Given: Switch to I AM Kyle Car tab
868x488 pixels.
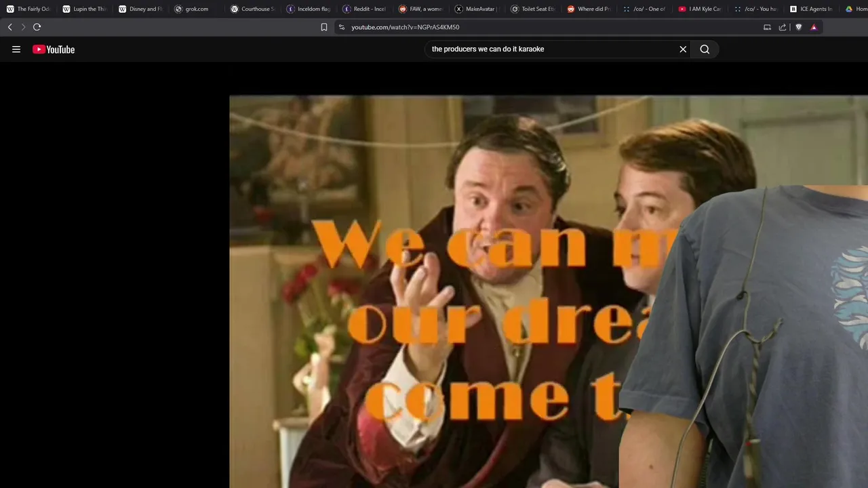Looking at the screenshot, I should pos(701,9).
